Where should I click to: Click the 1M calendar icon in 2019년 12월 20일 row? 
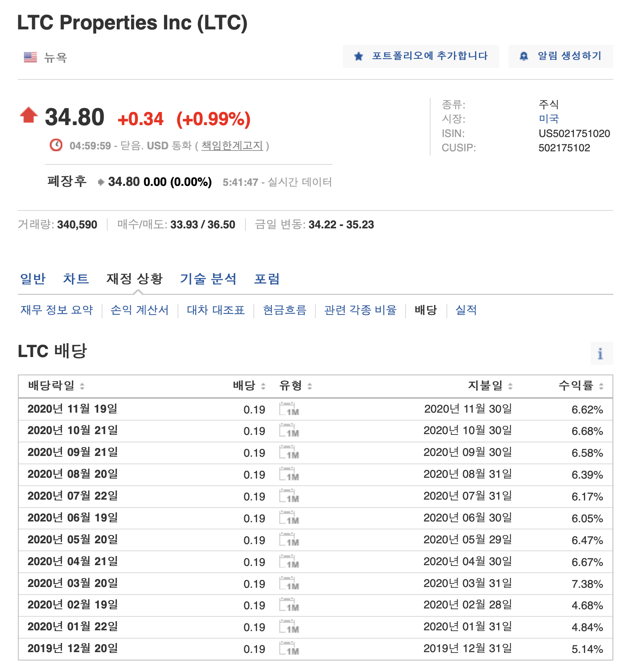click(289, 649)
